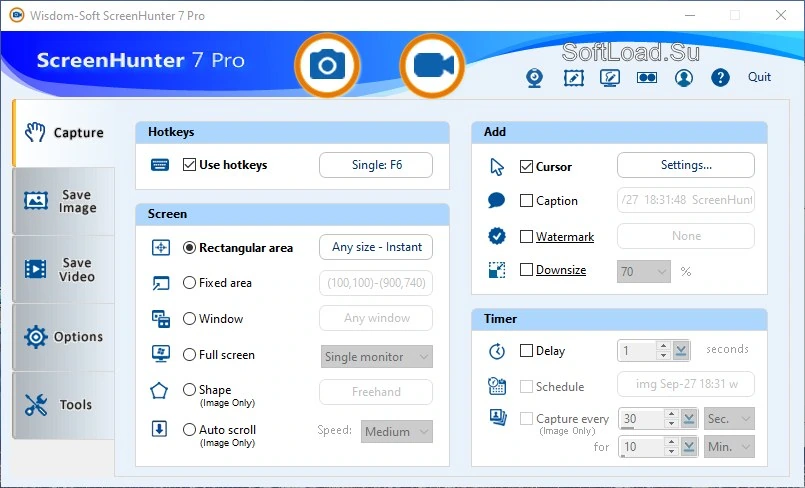Viewport: 805px width, 488px height.
Task: Switch to the Save Video tab
Action: point(64,269)
